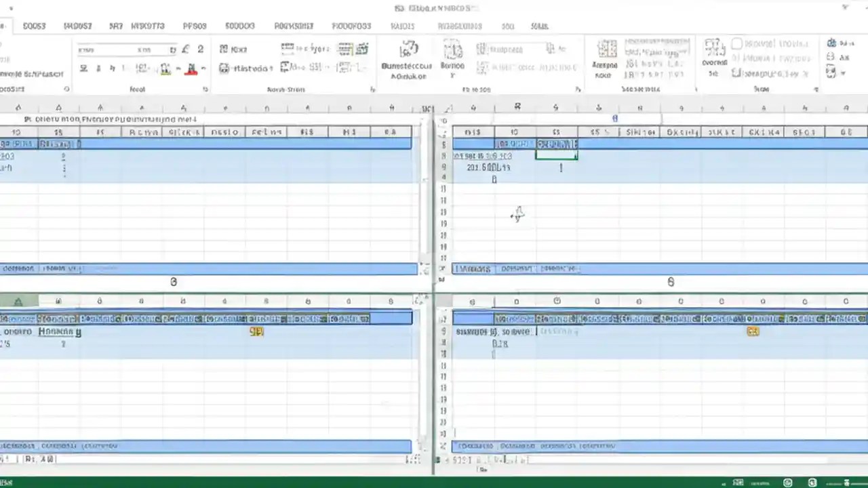Click the Font Color icon in the ribbon

coord(191,68)
